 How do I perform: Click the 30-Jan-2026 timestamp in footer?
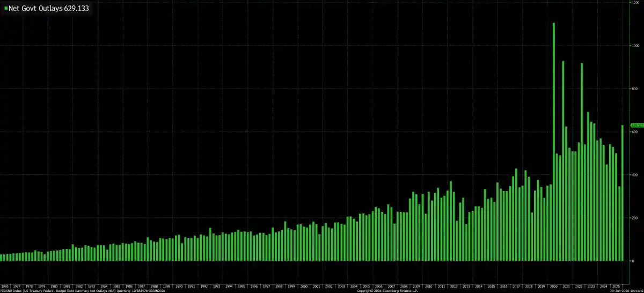tap(626, 291)
